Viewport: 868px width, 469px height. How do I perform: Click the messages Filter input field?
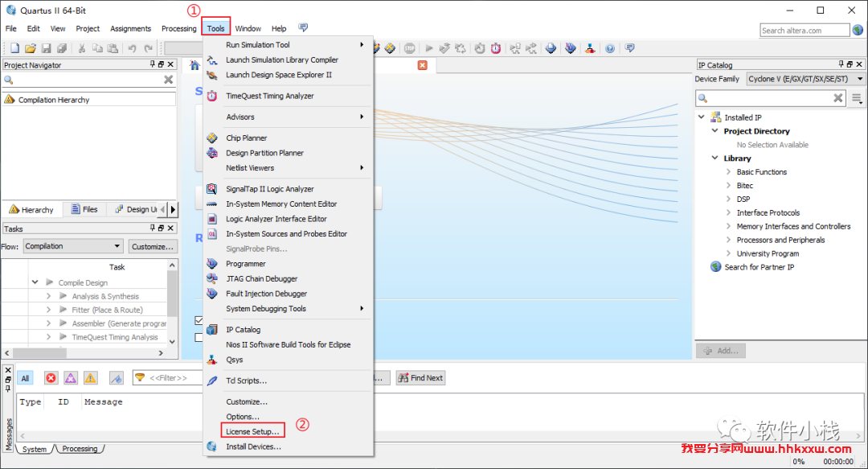coord(169,378)
